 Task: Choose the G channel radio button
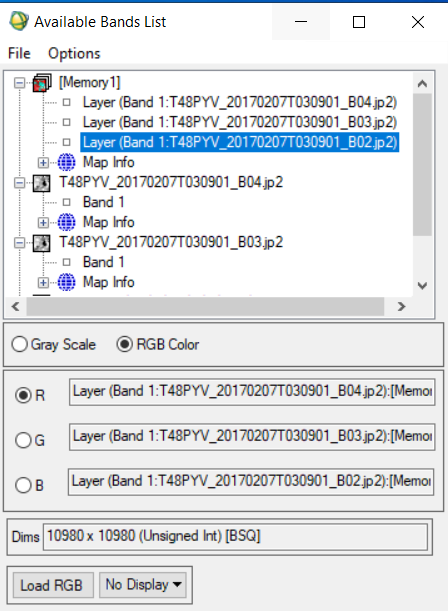[23, 440]
